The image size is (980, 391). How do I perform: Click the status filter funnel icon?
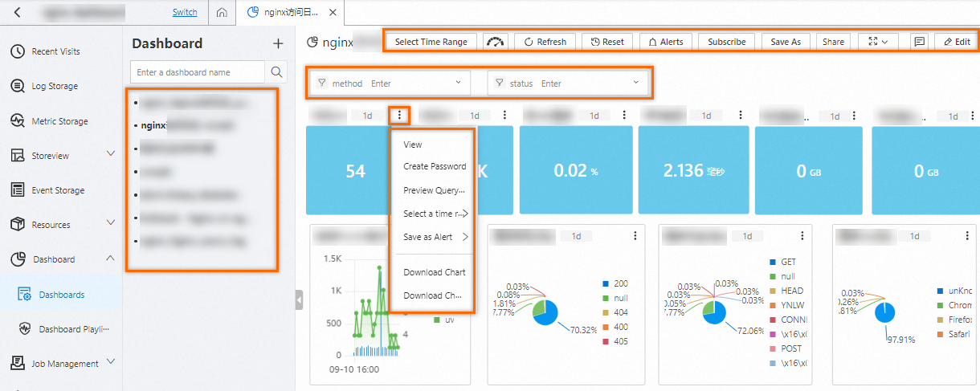pyautogui.click(x=500, y=83)
